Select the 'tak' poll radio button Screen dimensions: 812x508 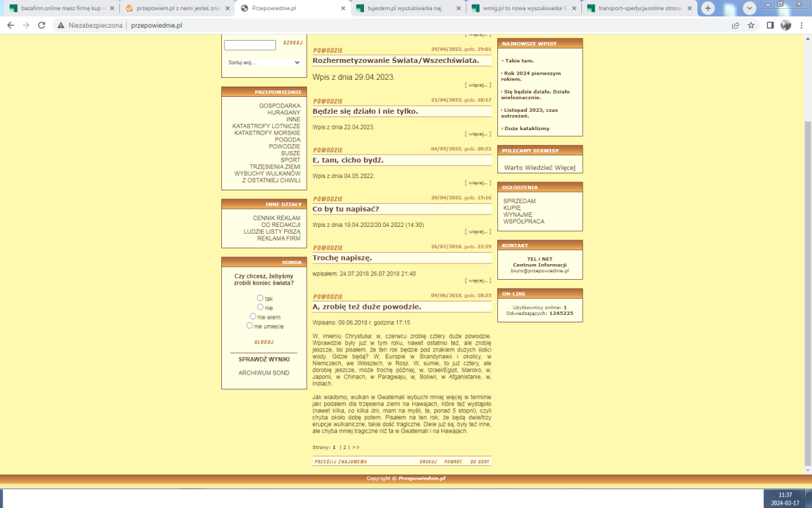[x=261, y=298]
